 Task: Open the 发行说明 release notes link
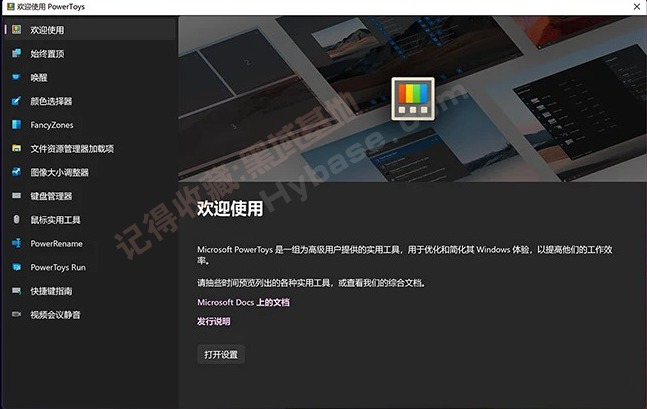pos(213,321)
